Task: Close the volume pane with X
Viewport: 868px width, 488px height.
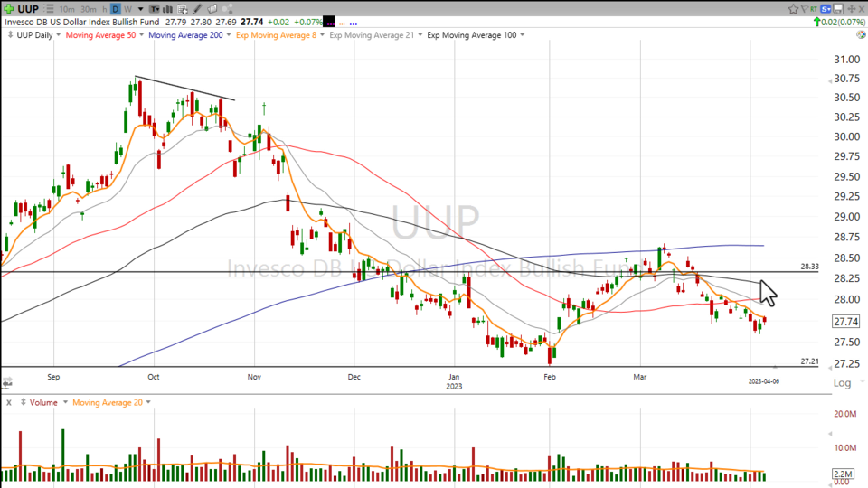Action: point(9,402)
